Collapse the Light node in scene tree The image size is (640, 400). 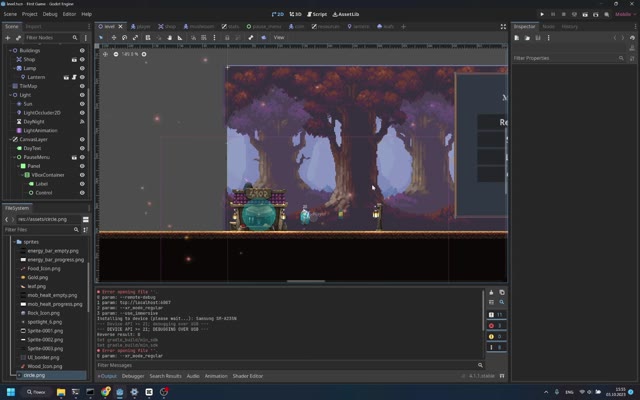pyautogui.click(x=10, y=95)
